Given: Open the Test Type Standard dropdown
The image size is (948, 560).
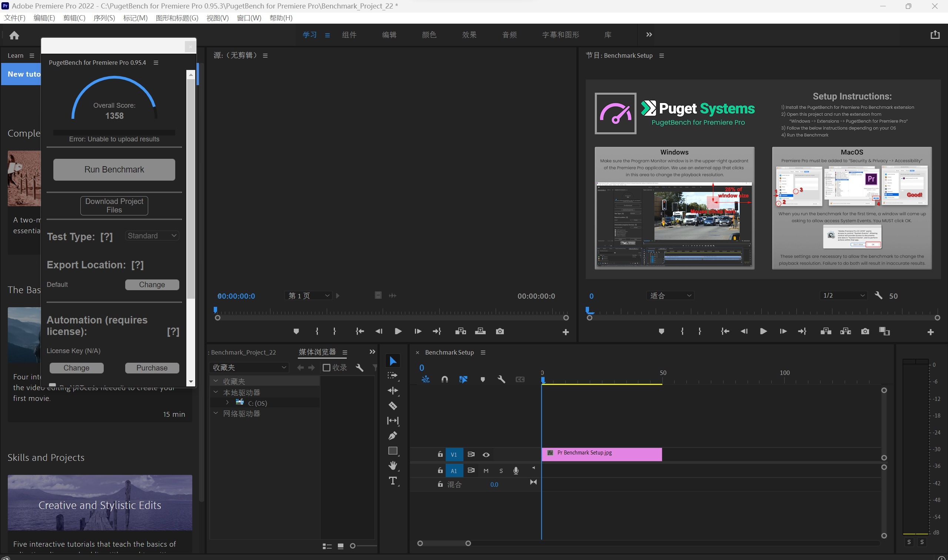Looking at the screenshot, I should [152, 236].
